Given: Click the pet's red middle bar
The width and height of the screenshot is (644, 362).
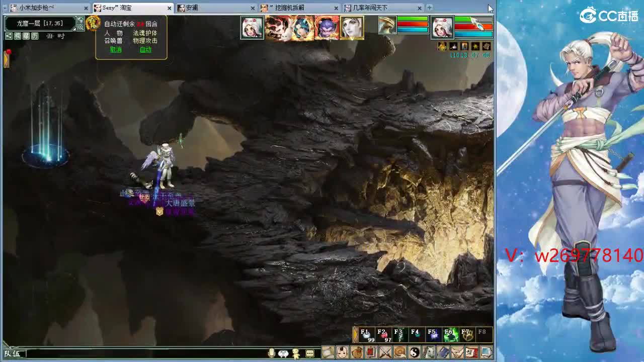Looking at the screenshot, I should point(413,25).
